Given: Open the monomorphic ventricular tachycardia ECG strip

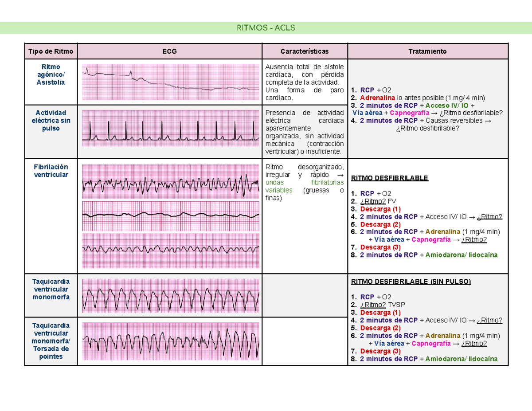Looking at the screenshot, I should 171,295.
